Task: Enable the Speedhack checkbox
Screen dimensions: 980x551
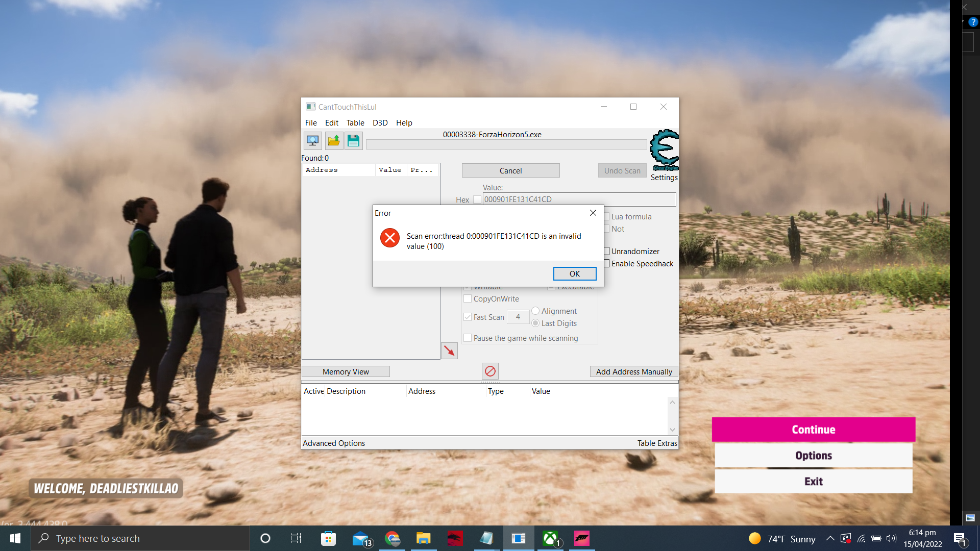Action: coord(607,263)
